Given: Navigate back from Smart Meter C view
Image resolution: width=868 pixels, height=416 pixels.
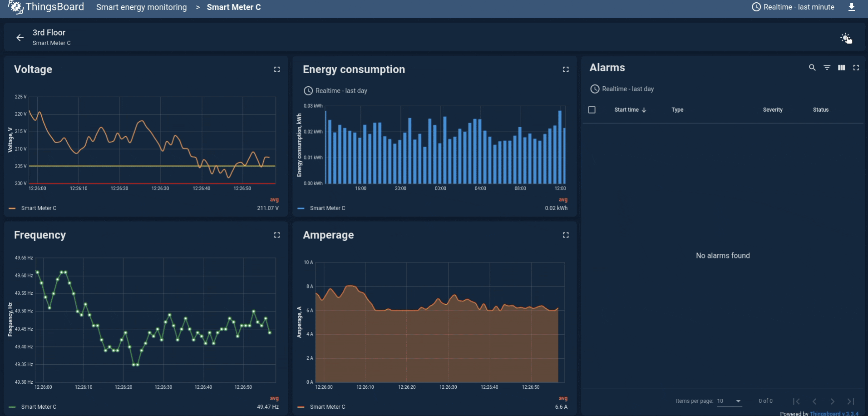Looking at the screenshot, I should coord(20,38).
